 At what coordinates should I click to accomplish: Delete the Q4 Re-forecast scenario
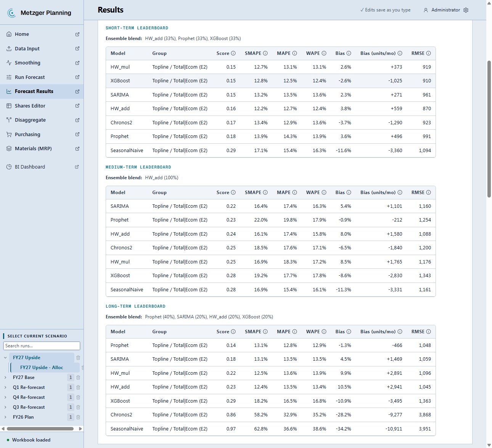78,397
